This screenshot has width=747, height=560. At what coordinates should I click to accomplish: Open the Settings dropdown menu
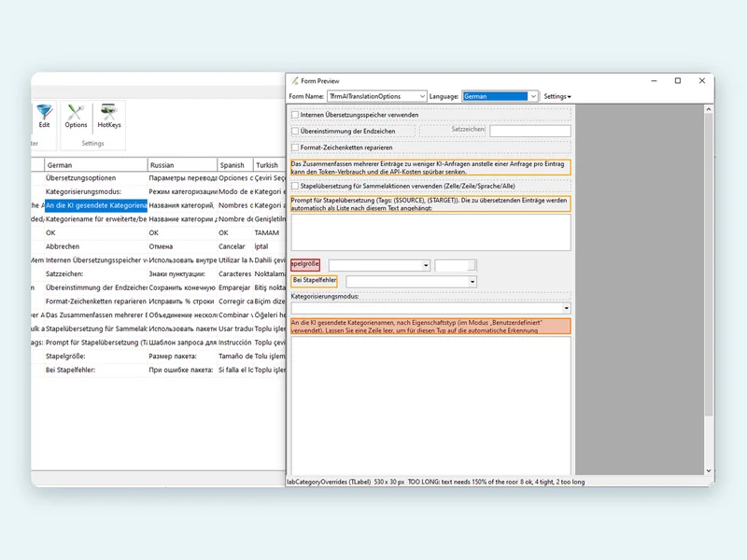[x=557, y=97]
